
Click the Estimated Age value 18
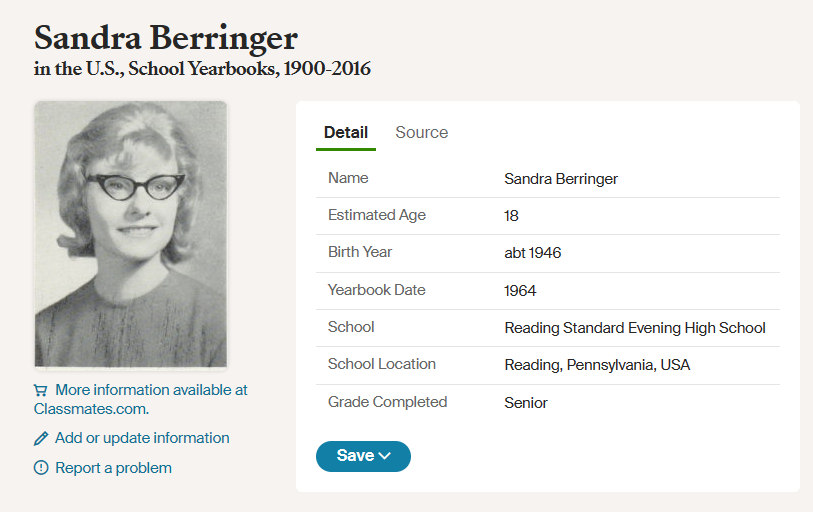point(511,216)
